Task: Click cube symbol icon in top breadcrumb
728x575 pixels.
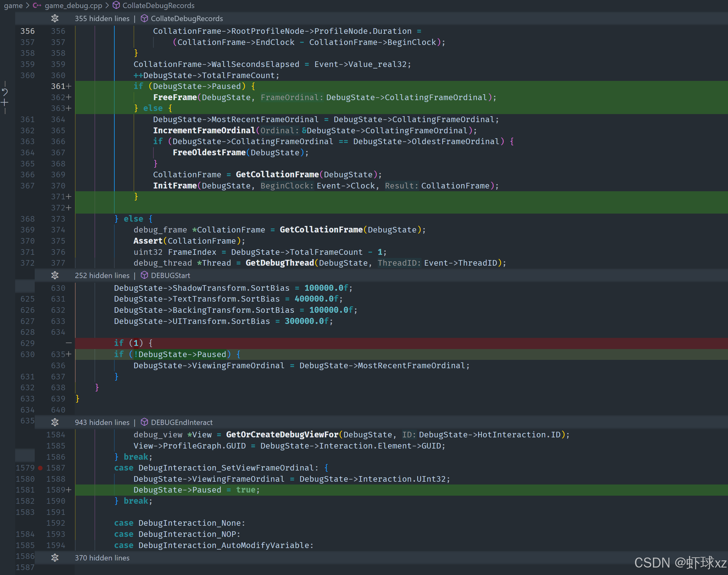Action: click(116, 5)
